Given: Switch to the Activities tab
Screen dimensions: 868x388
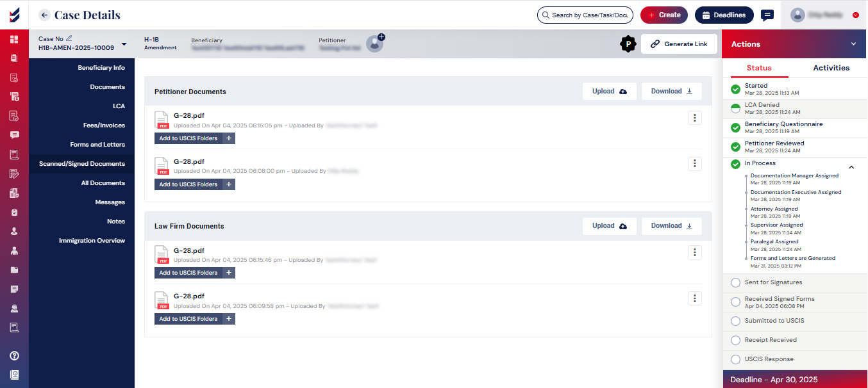Looking at the screenshot, I should (x=831, y=68).
